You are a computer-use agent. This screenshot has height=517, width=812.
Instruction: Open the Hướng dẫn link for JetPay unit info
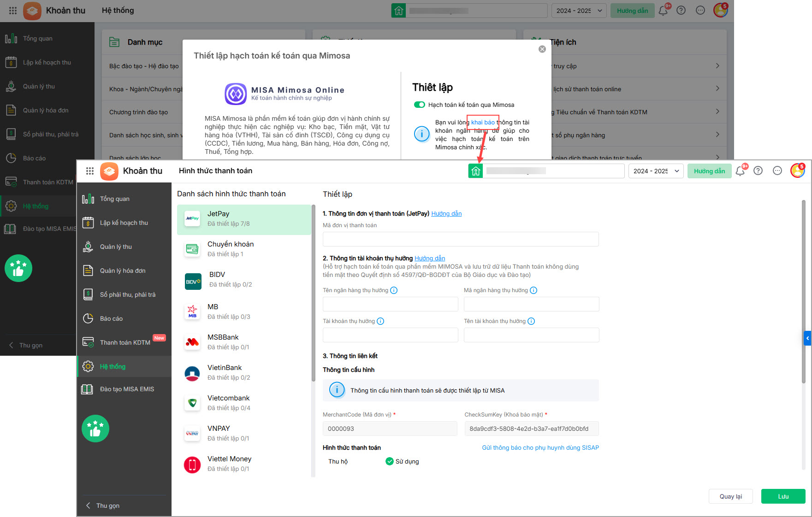pyautogui.click(x=446, y=213)
